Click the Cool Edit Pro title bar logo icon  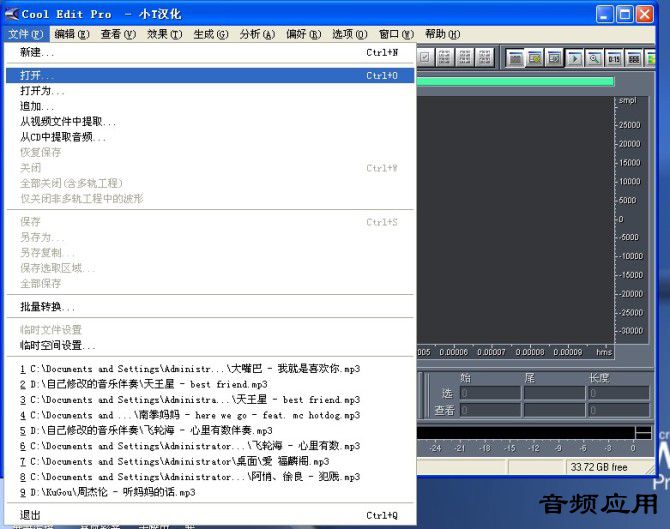pos(12,14)
